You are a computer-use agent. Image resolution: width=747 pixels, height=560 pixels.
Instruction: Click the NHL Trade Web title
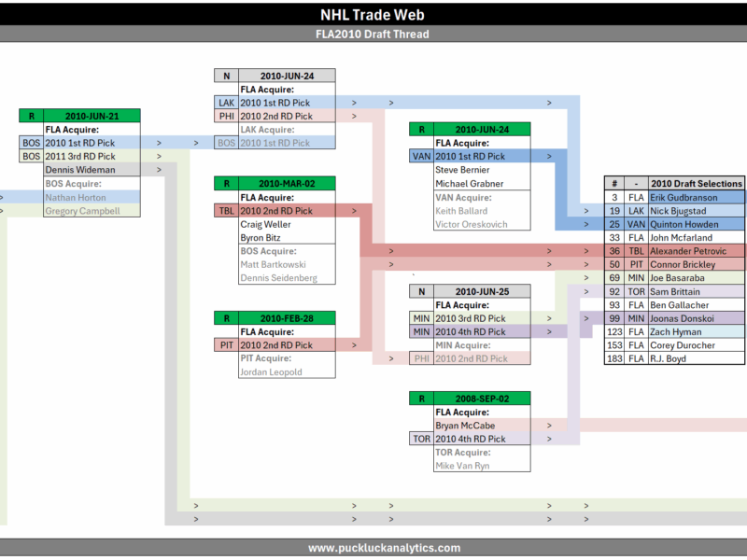(372, 15)
